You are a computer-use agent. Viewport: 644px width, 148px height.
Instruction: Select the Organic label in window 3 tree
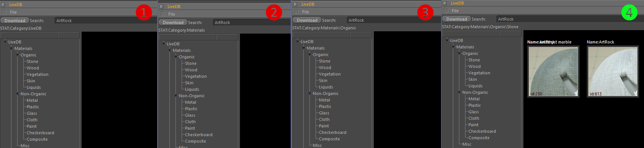pos(320,55)
